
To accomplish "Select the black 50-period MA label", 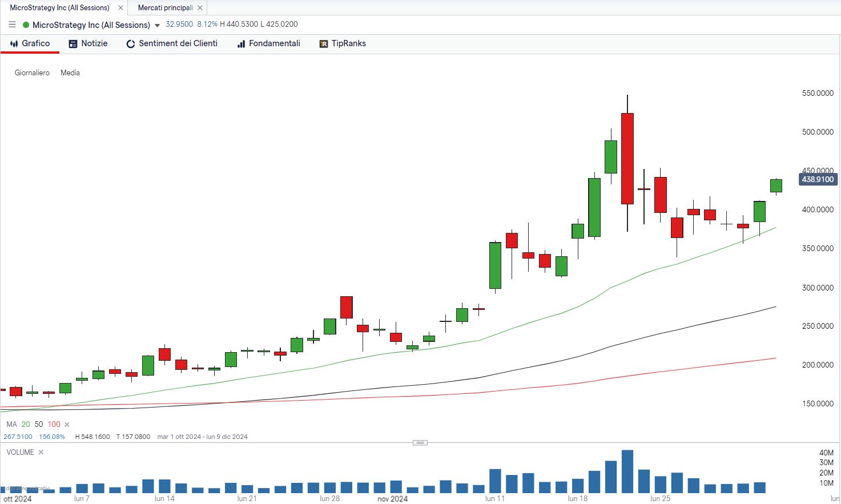I will click(39, 425).
